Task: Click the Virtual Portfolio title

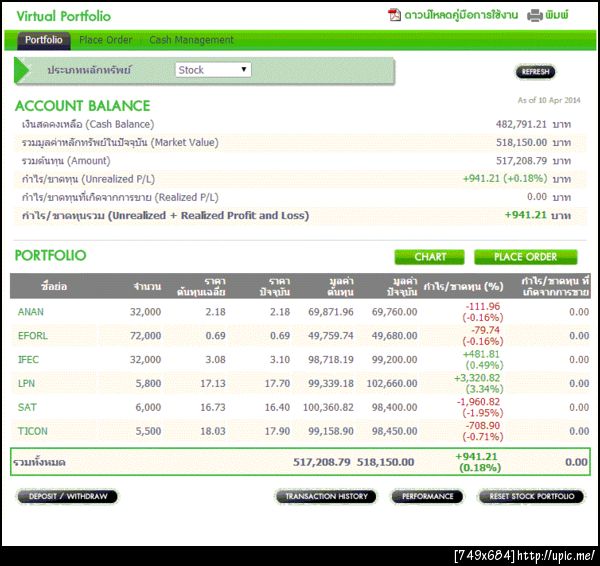Action: coord(64,16)
